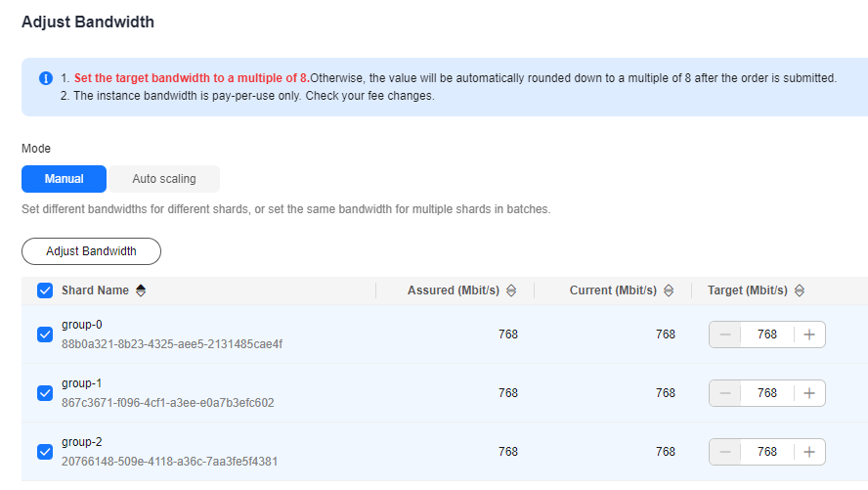Select shard ID 20766148-509e-4118-a36c-7aa3fe5f4381
The height and width of the screenshot is (490, 868).
(x=169, y=462)
